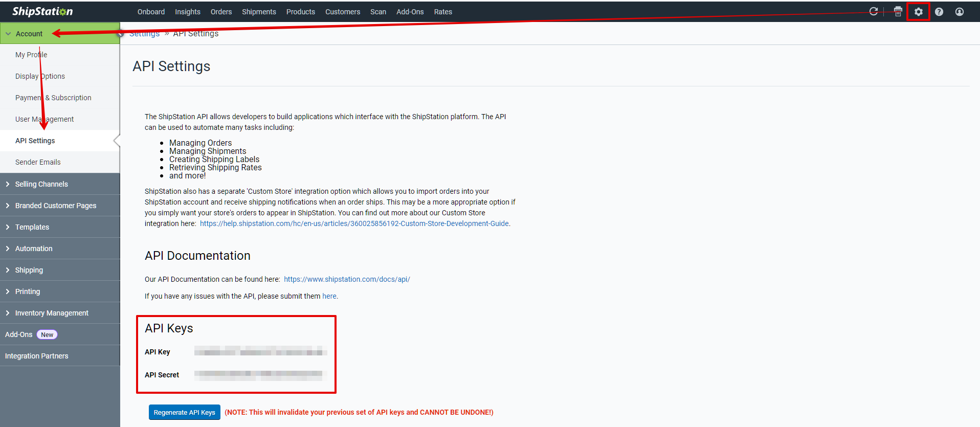Image resolution: width=980 pixels, height=427 pixels.
Task: Click the 'Managing Orders' bullet text
Action: coord(201,143)
